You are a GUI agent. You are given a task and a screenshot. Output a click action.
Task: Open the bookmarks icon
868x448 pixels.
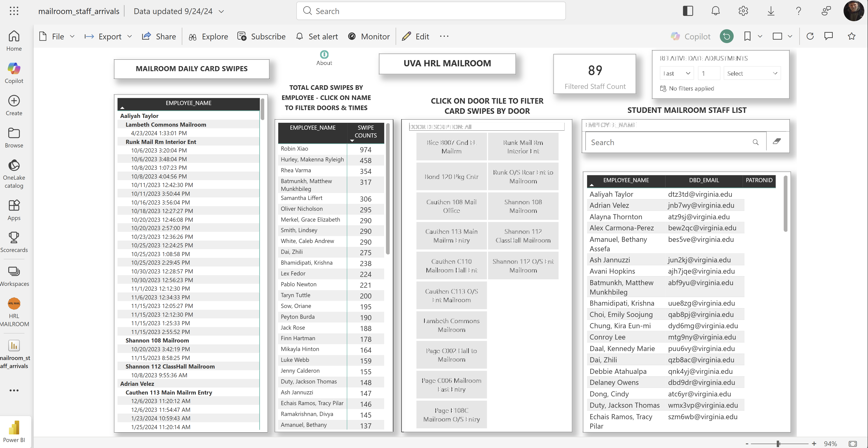[x=747, y=36]
